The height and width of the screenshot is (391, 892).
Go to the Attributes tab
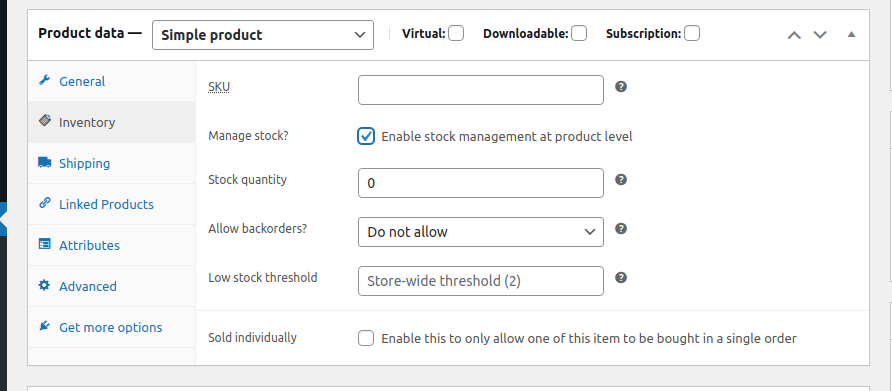(112, 245)
